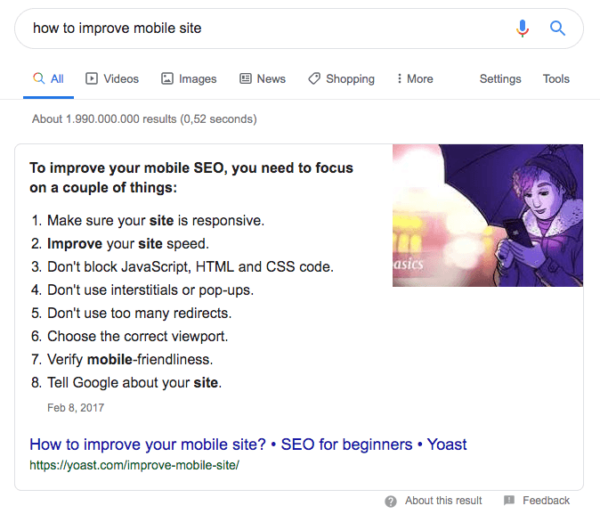600x514 pixels.
Task: Click the voice search microphone icon
Action: coord(522,28)
